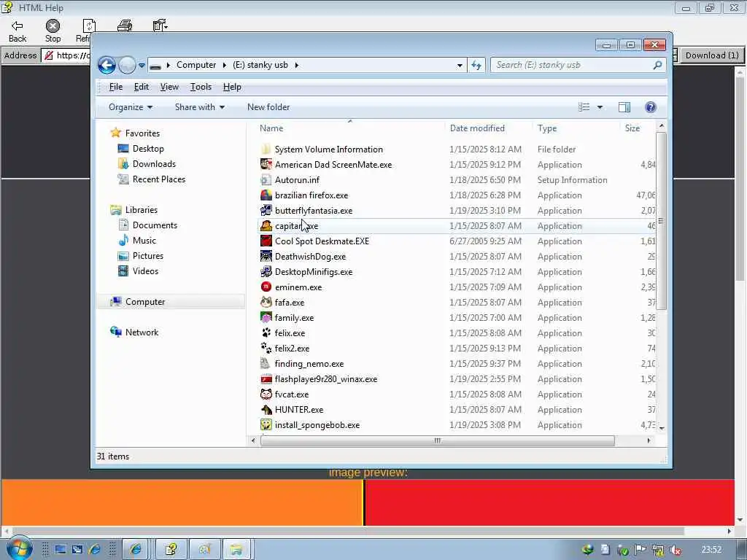Viewport: 747px width, 560px height.
Task: Select DesktopMinifigs.exe icon
Action: coord(266,271)
